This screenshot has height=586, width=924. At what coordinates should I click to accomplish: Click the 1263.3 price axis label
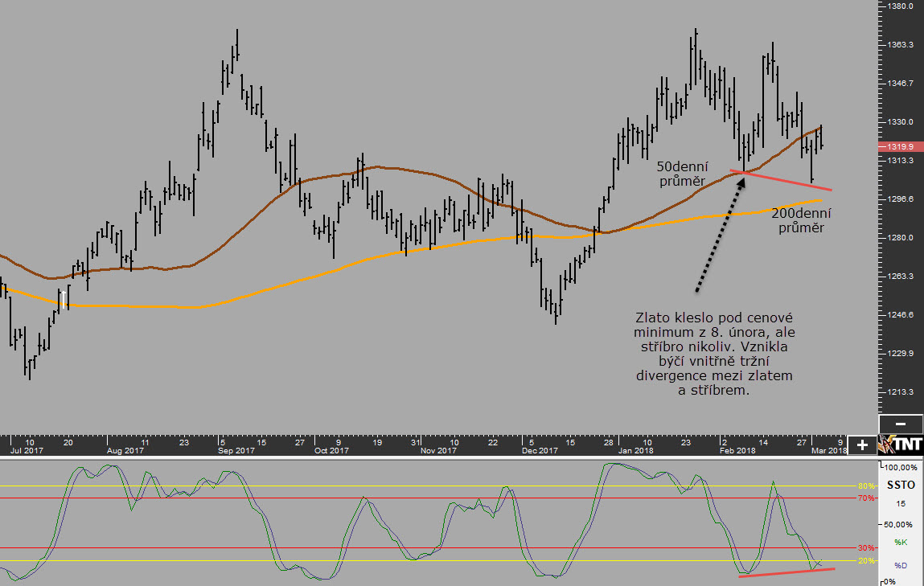[900, 277]
